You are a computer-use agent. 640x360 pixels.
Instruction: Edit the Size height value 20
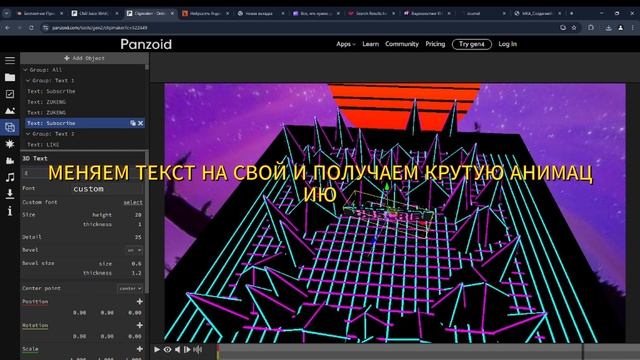click(x=138, y=215)
